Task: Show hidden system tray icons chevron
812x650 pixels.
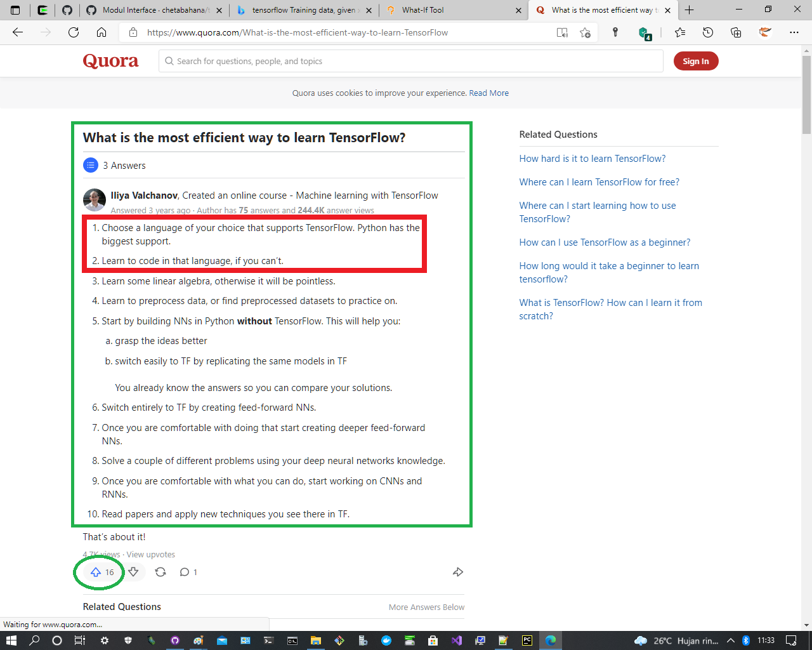Action: [731, 640]
